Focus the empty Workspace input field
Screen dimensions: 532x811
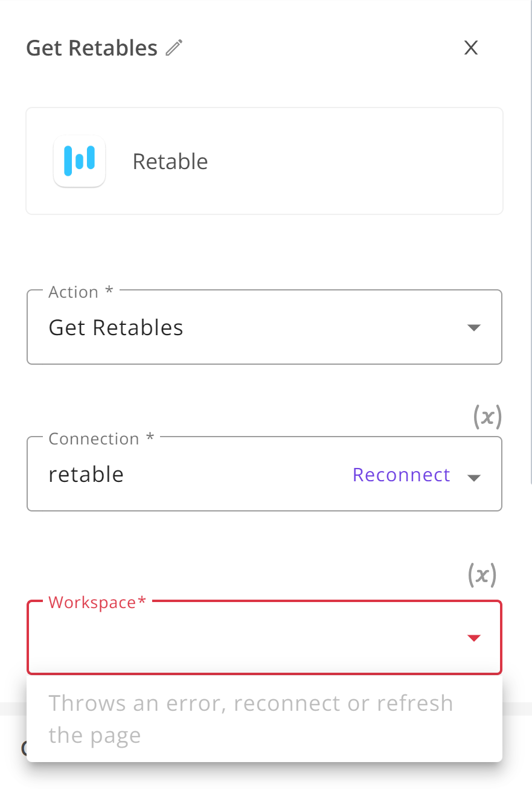(242, 638)
